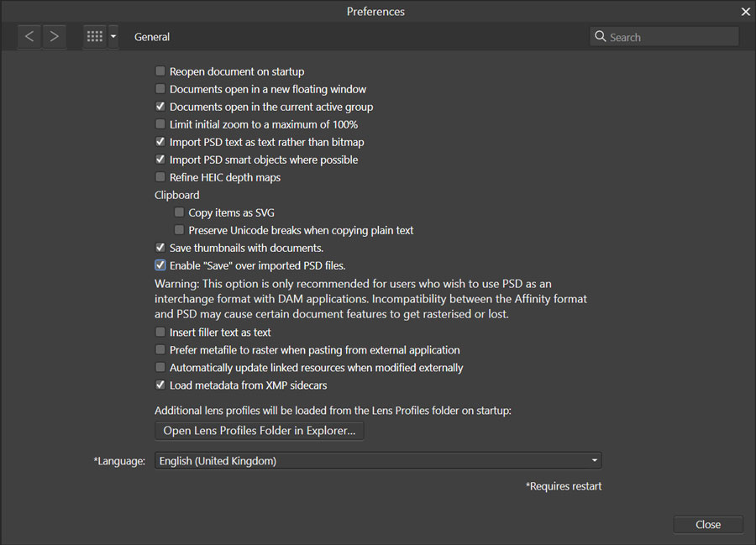This screenshot has height=545, width=756.
Task: Click the General section title
Action: coord(152,37)
